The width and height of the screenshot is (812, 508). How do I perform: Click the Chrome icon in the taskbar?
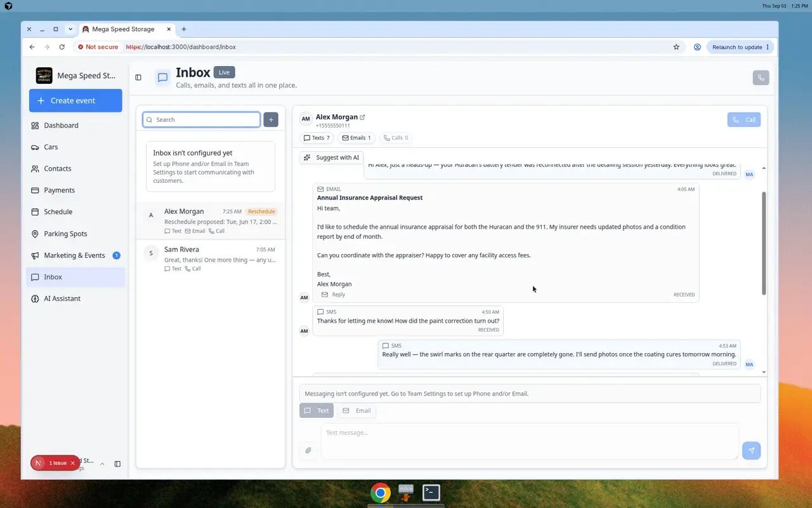381,493
